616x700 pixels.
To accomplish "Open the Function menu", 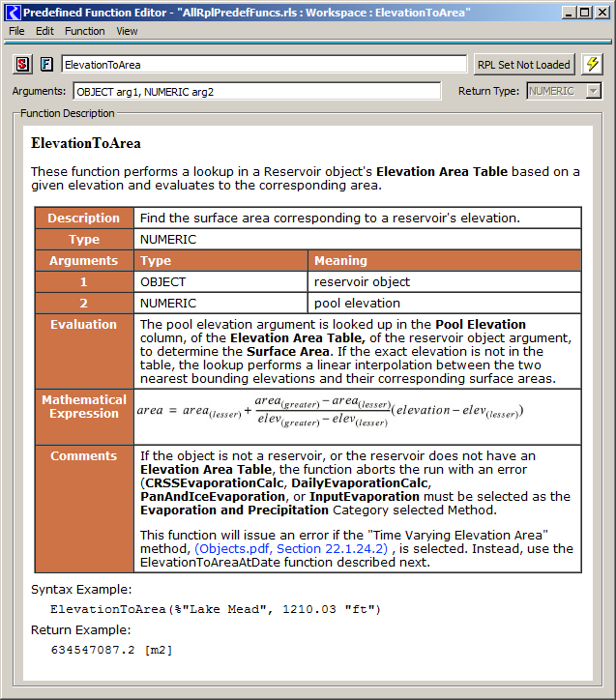I will coord(85,31).
